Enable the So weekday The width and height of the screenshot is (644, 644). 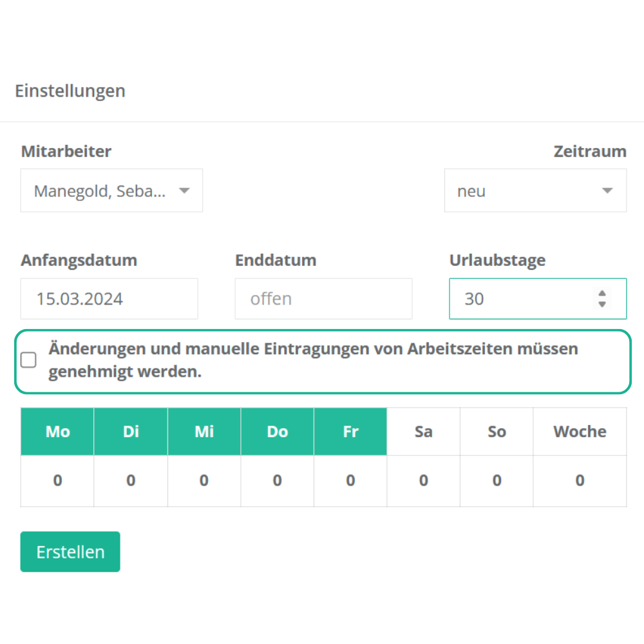[497, 431]
